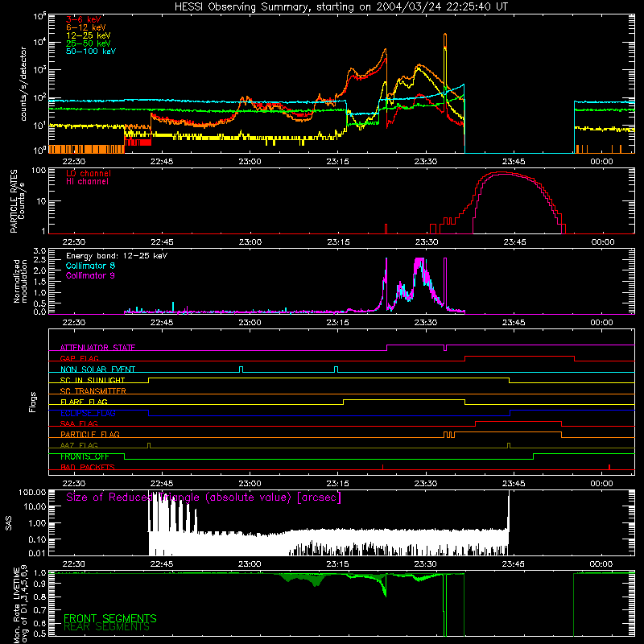This screenshot has width=644, height=644.
Task: Click the REAR SEGMENTS legend label
Action: pos(107,627)
